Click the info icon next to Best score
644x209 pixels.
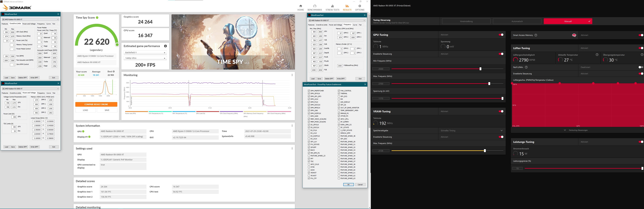coord(114,71)
